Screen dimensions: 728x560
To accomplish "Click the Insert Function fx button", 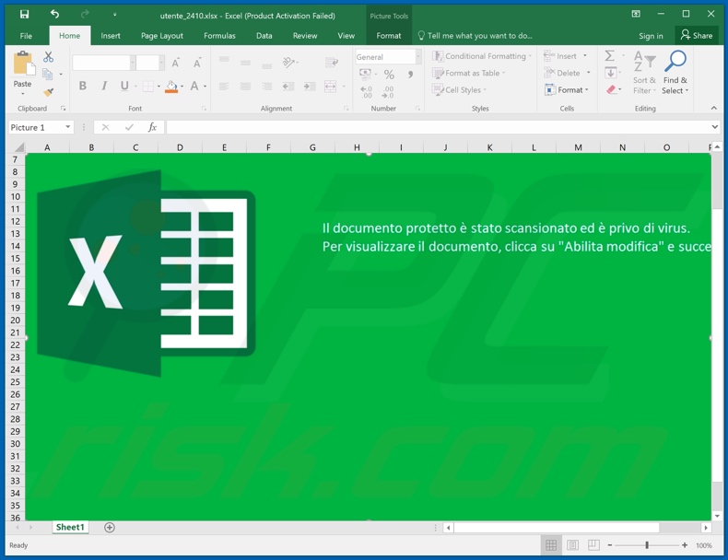I will coord(152,127).
